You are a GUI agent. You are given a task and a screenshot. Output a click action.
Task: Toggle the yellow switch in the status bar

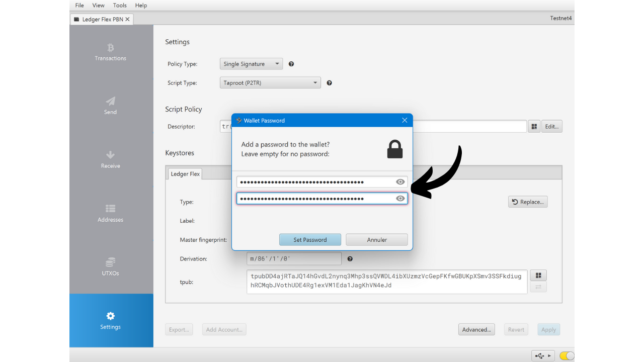[567, 356]
